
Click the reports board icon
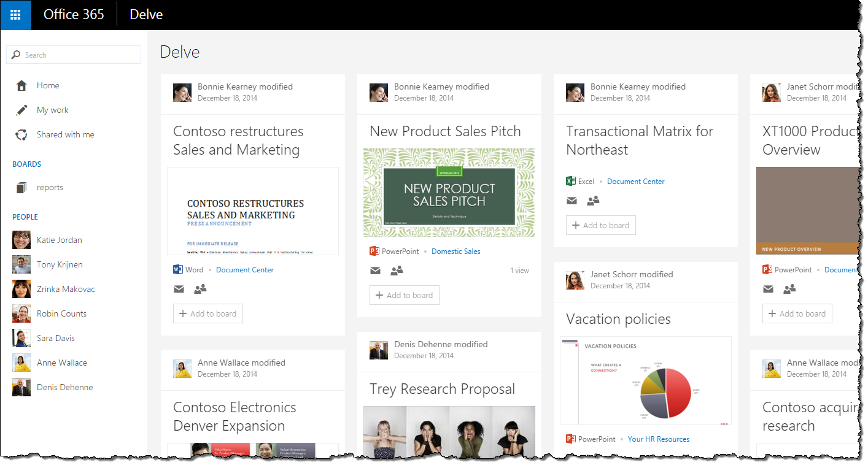pos(21,187)
